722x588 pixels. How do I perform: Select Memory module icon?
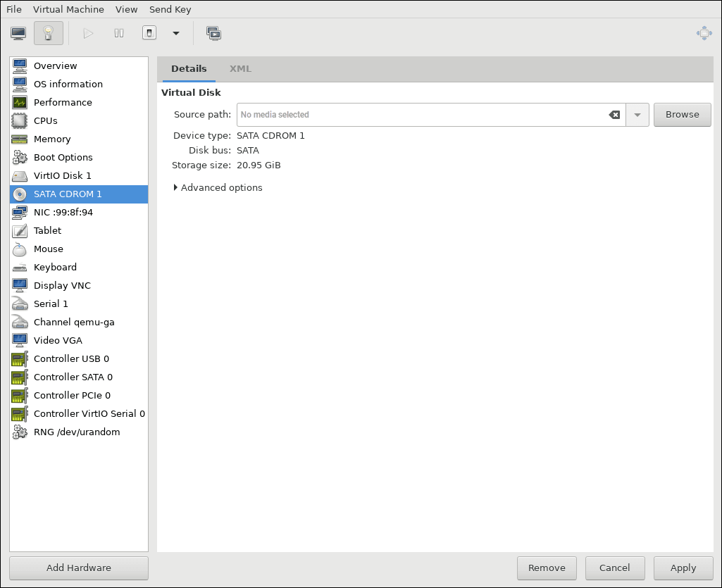point(20,139)
